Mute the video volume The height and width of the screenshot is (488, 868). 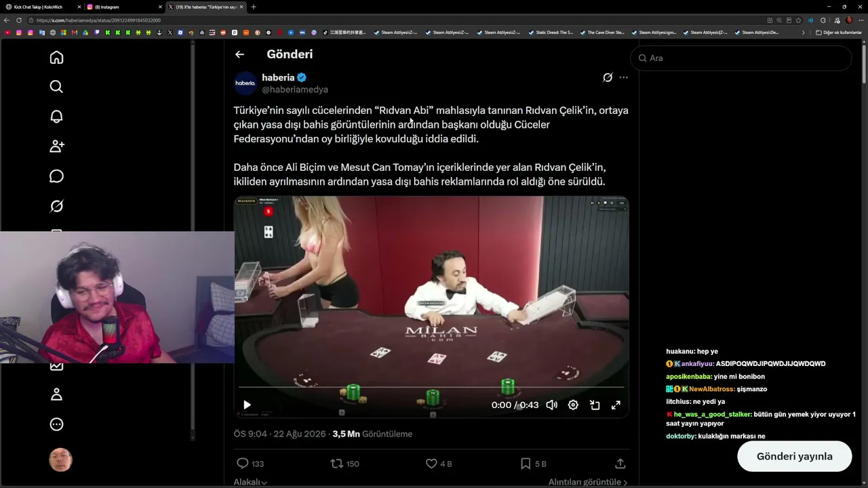[x=552, y=405]
